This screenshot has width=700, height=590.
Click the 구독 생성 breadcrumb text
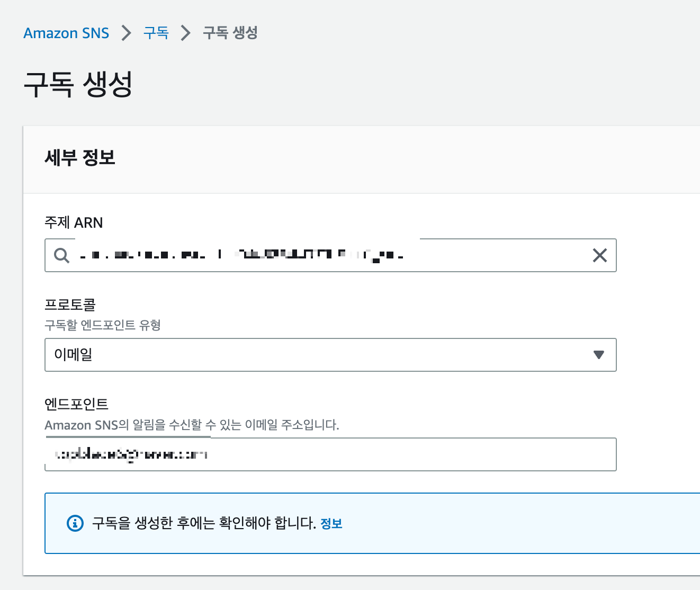click(x=230, y=33)
